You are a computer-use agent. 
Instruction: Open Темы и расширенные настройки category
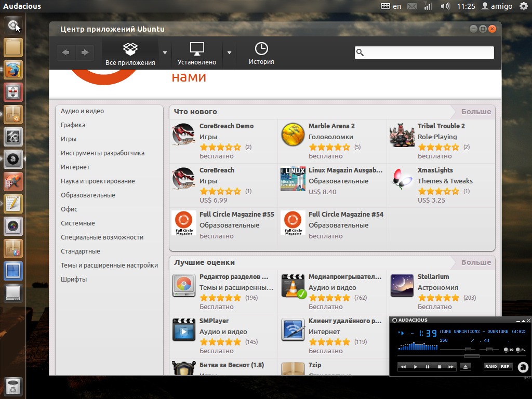109,265
